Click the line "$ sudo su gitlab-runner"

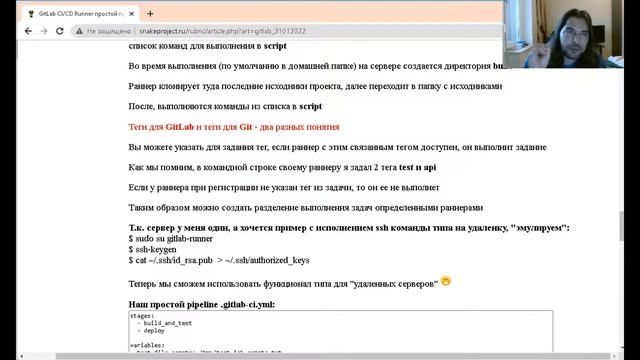(171, 239)
